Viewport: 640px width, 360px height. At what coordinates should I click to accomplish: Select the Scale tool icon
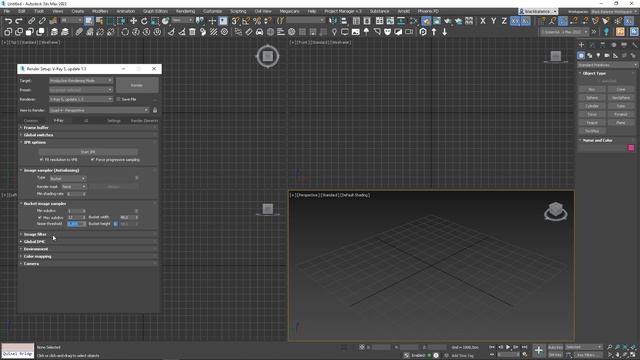pyautogui.click(x=155, y=20)
